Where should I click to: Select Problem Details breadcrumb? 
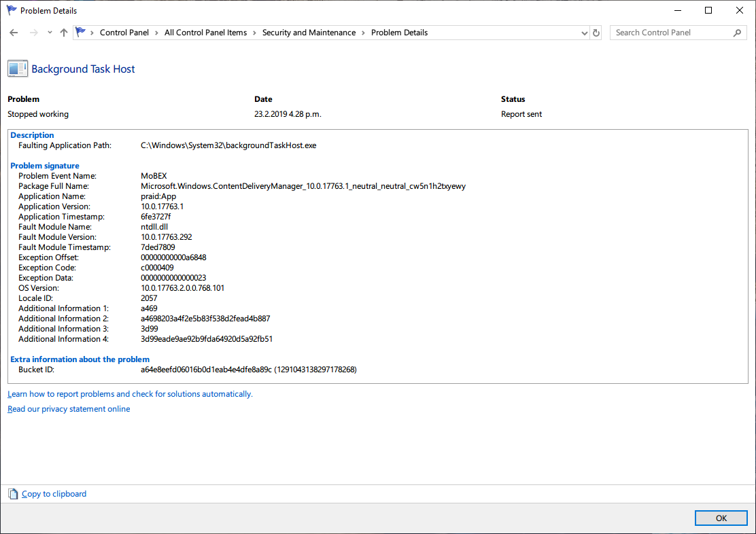[399, 33]
